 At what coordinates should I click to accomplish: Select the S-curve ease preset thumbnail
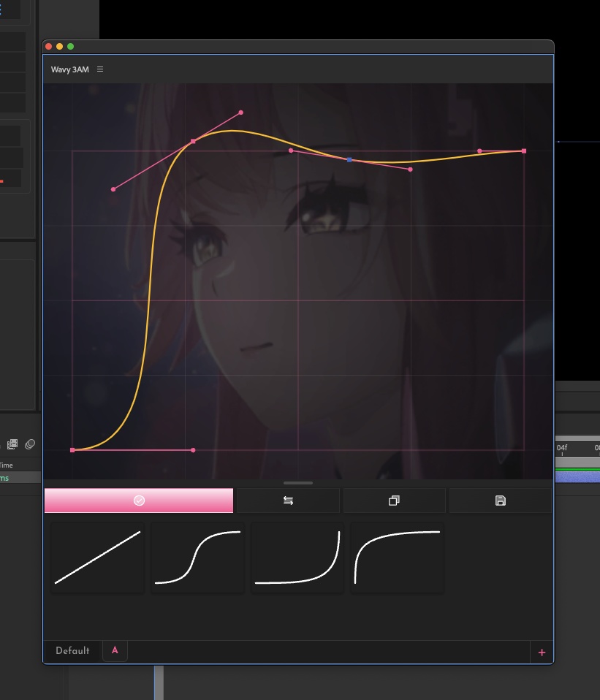(198, 558)
